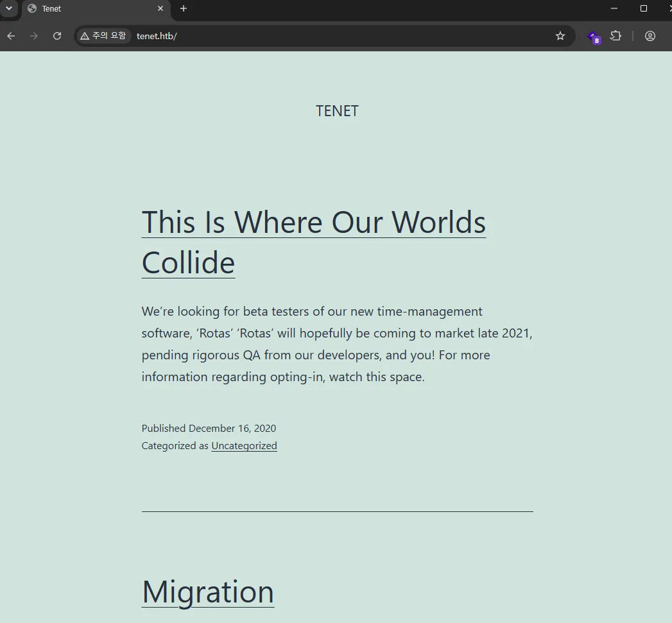
Task: Close the Tenet tab
Action: pos(160,8)
